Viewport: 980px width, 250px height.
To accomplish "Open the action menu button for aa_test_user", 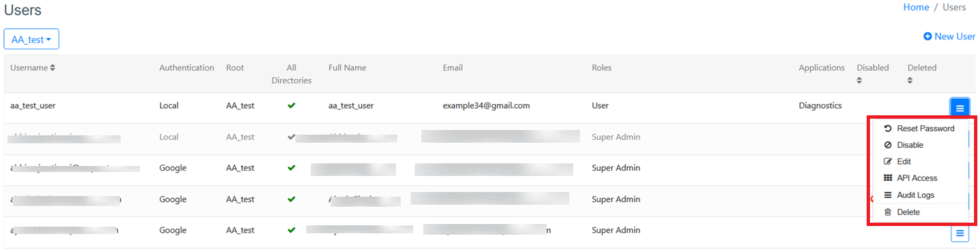I will 959,107.
